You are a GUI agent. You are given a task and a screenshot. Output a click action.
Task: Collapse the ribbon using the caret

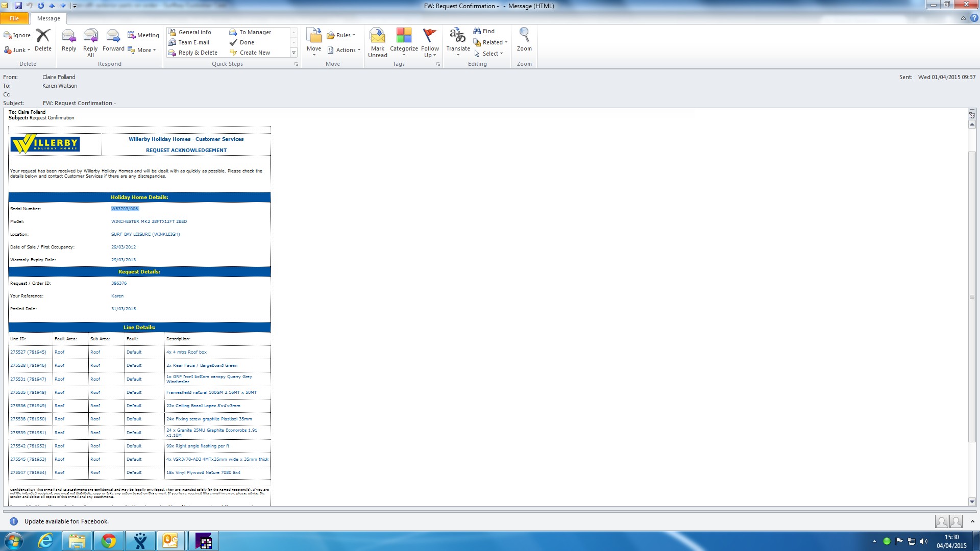tap(963, 18)
